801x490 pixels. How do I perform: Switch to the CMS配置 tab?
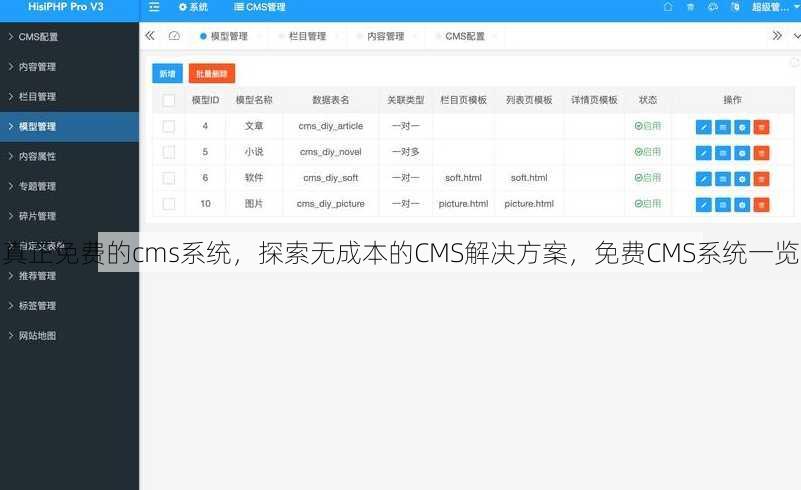464,36
